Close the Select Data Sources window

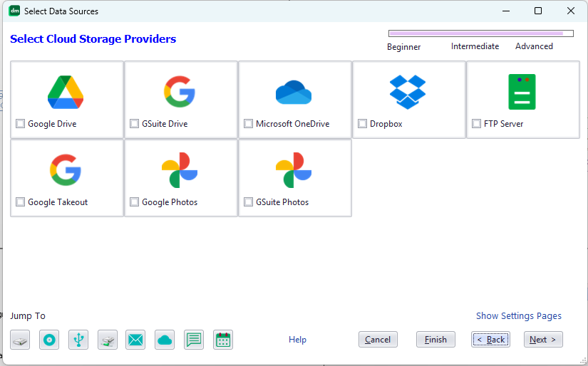[x=571, y=11]
